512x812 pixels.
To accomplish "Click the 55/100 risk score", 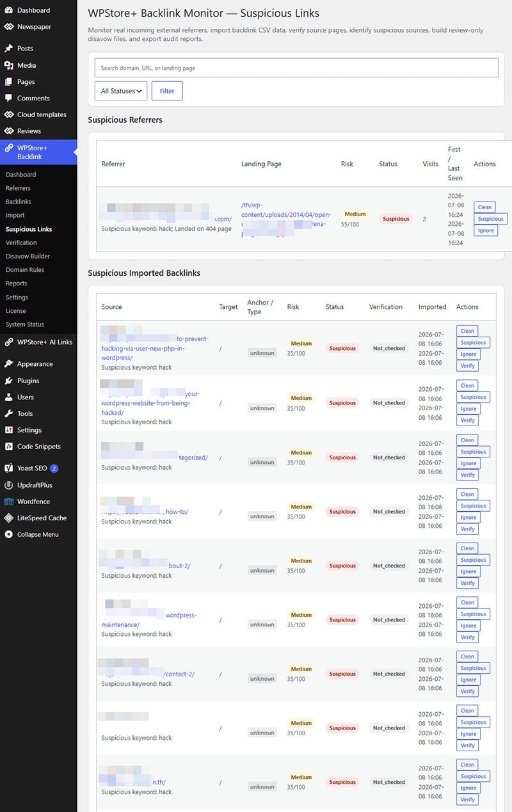I will pos(350,225).
